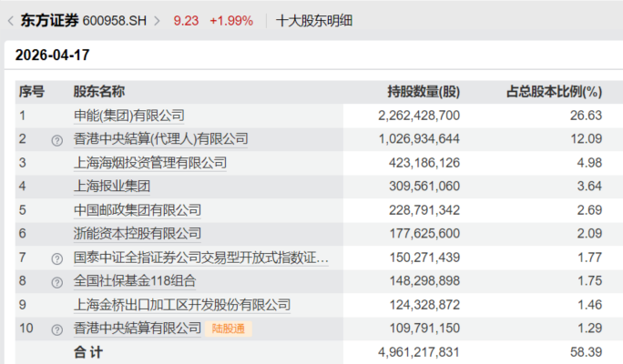Image resolution: width=623 pixels, height=364 pixels.
Task: Click the 十大股东明细 title
Action: [x=314, y=21]
